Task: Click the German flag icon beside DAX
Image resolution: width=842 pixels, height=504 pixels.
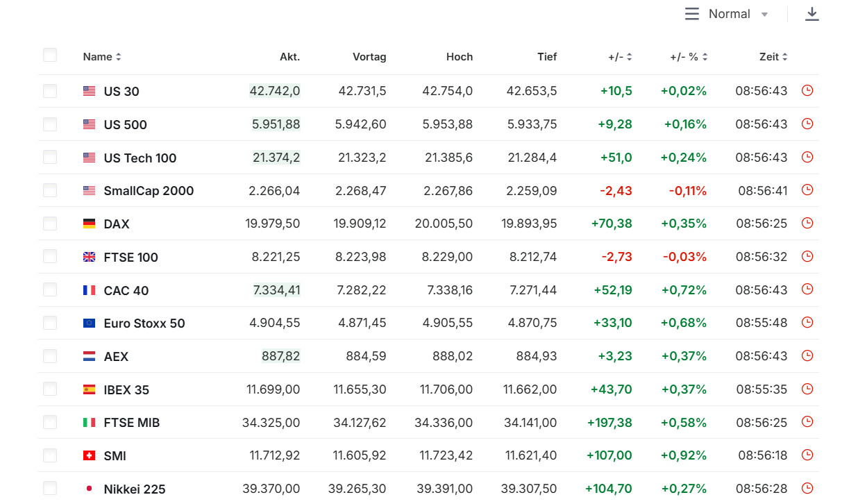Action: tap(89, 224)
